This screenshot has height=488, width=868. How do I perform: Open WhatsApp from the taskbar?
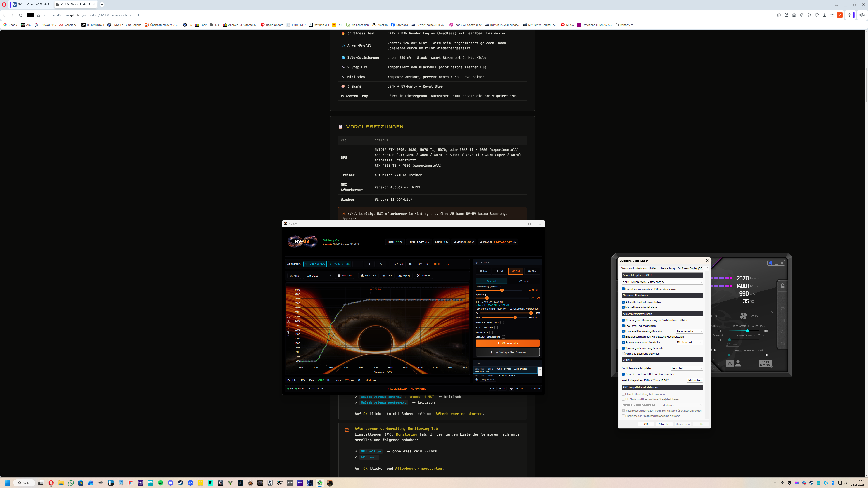coord(71,483)
